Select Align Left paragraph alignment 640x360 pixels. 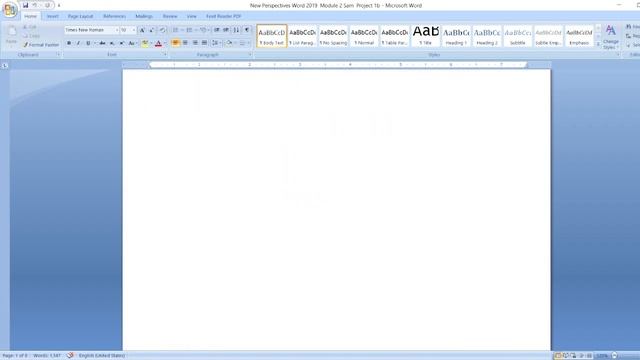point(176,43)
